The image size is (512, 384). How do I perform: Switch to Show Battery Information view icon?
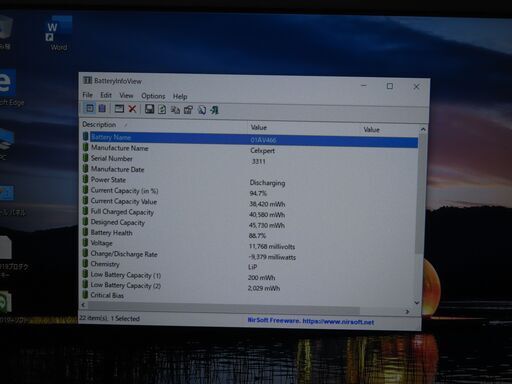89,108
